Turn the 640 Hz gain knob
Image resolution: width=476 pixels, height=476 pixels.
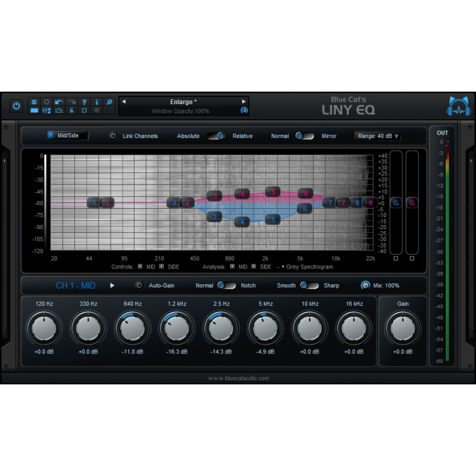coord(132,328)
